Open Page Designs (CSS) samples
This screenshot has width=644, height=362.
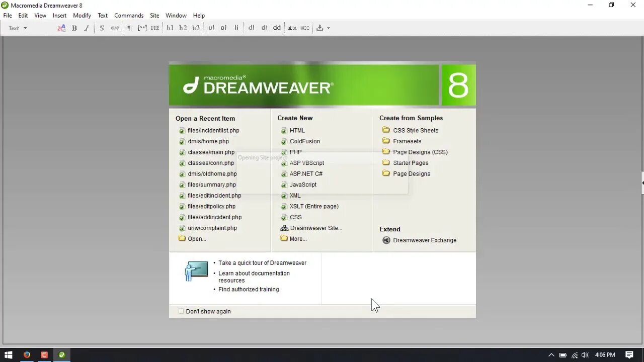point(420,152)
